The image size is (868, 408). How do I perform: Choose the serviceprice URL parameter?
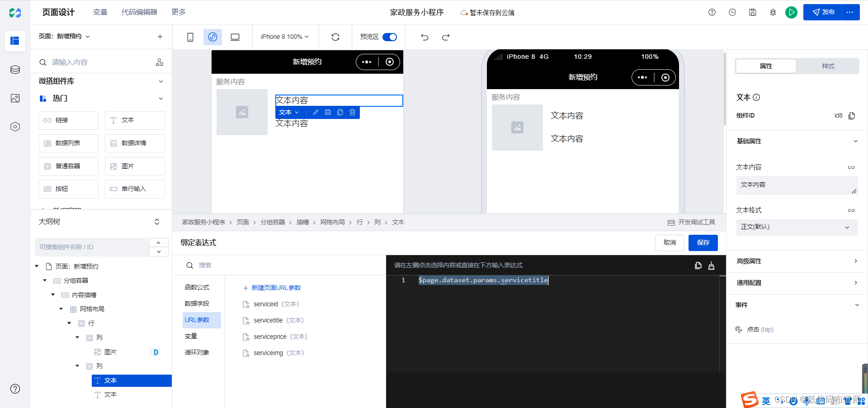coord(275,337)
